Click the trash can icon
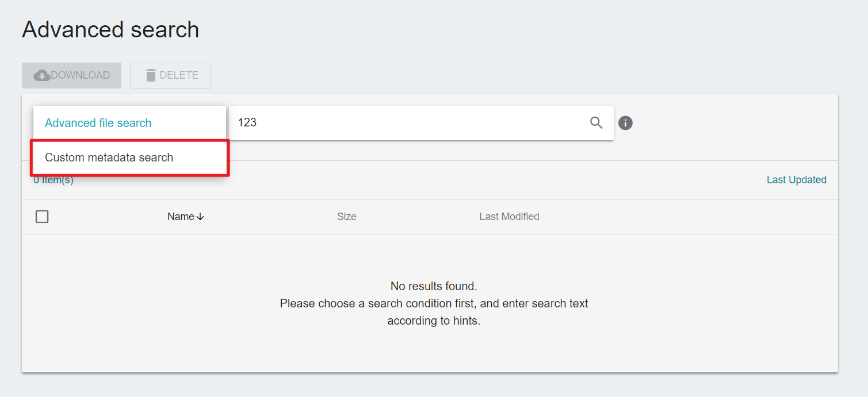This screenshot has width=868, height=397. [151, 75]
